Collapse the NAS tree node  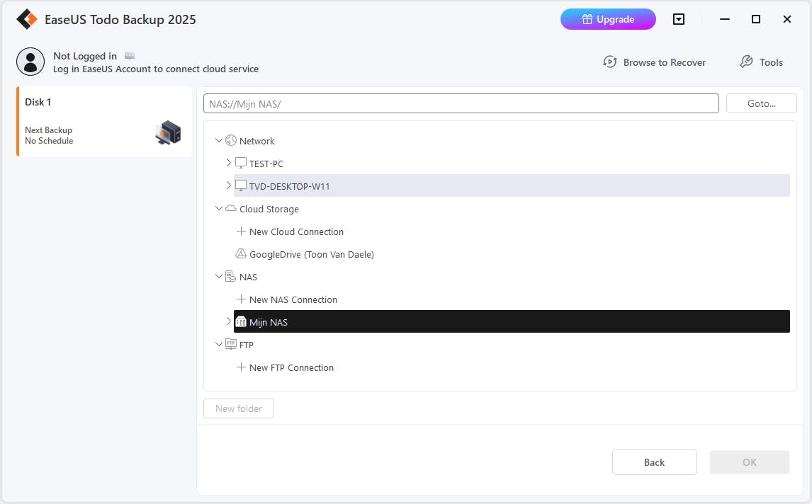(219, 276)
